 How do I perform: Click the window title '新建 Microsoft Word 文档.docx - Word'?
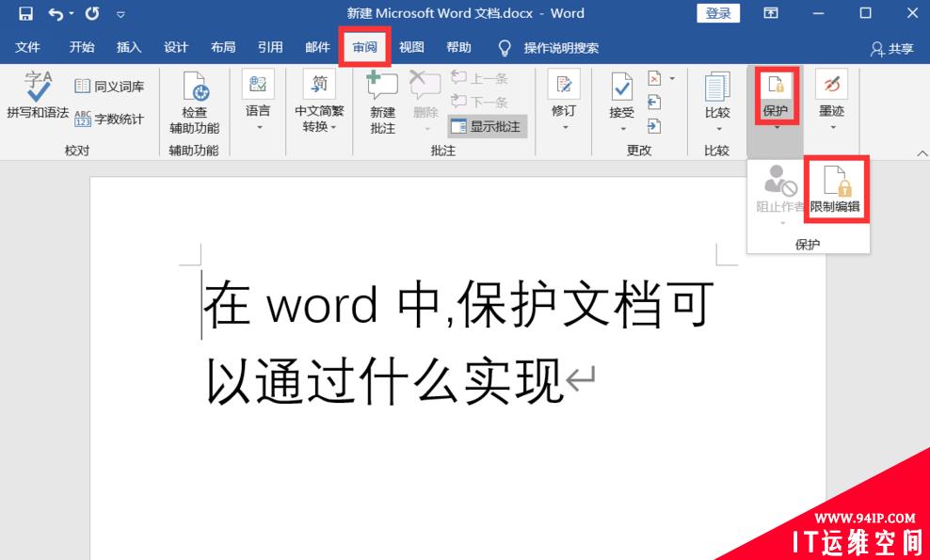click(x=466, y=13)
